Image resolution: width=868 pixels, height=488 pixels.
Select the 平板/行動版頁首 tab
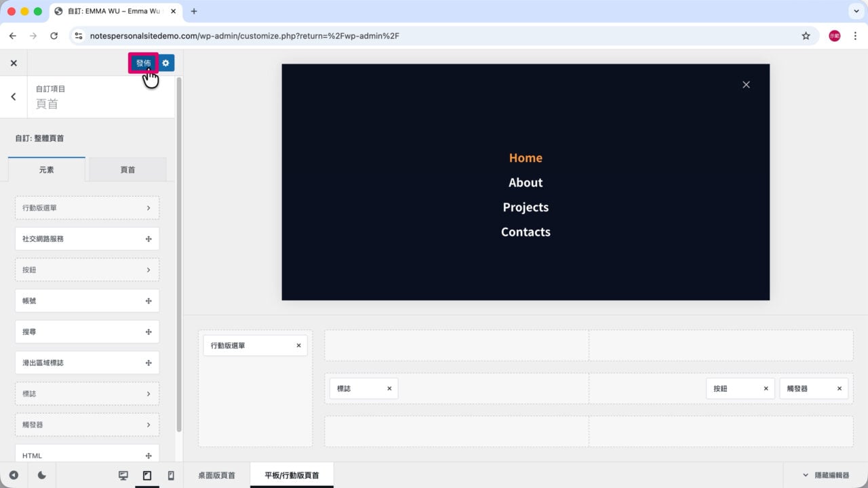point(292,475)
